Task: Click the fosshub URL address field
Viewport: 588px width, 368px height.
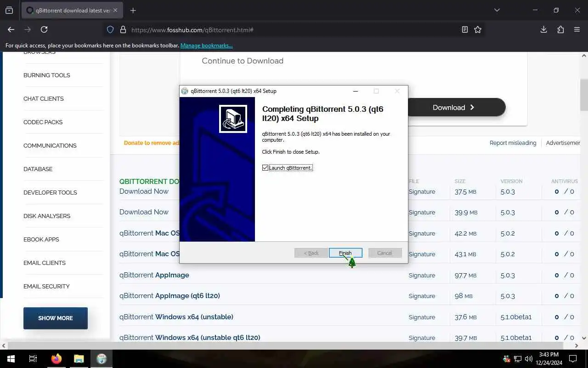Action: 294,29
